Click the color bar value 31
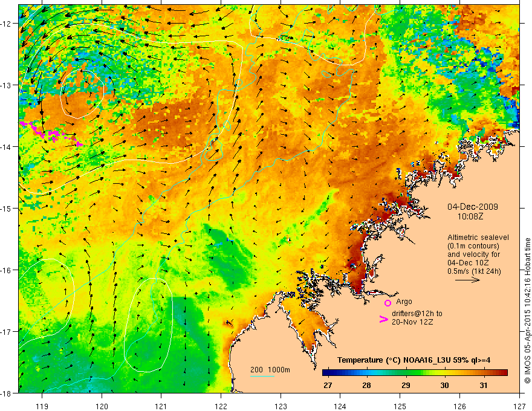This screenshot has height=411, width=532. [x=484, y=385]
